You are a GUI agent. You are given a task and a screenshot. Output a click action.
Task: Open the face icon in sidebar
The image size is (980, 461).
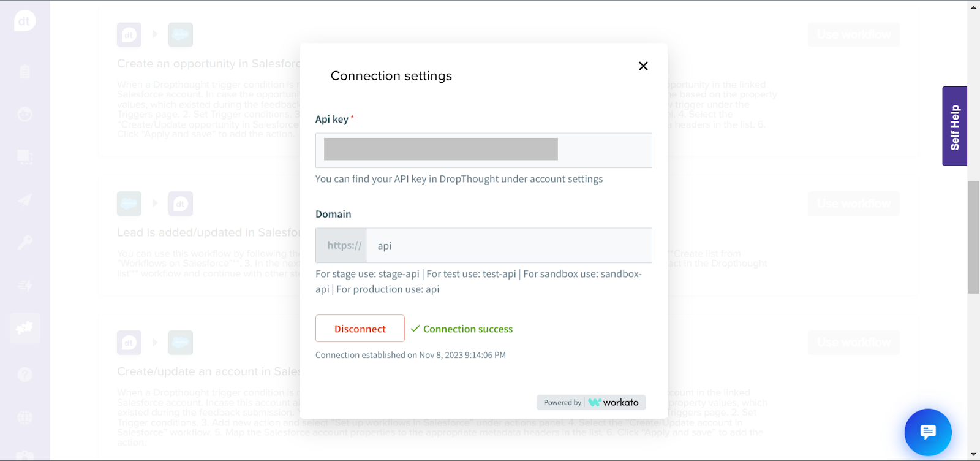[24, 114]
